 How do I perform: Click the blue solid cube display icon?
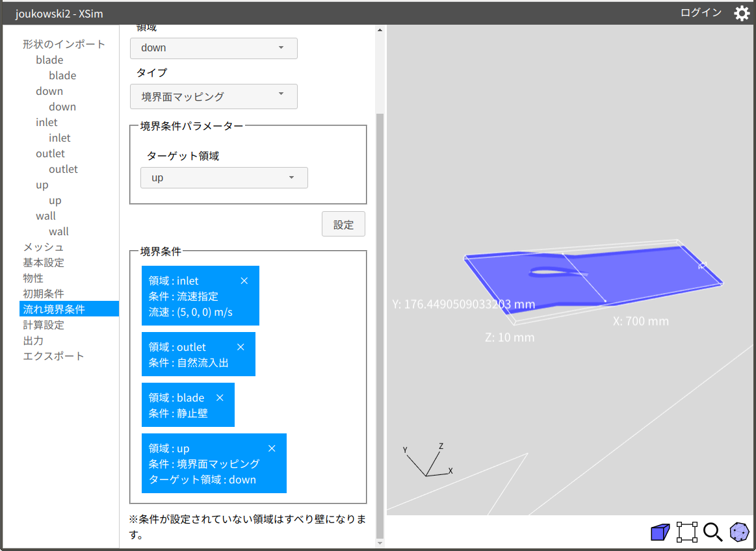pyautogui.click(x=660, y=532)
